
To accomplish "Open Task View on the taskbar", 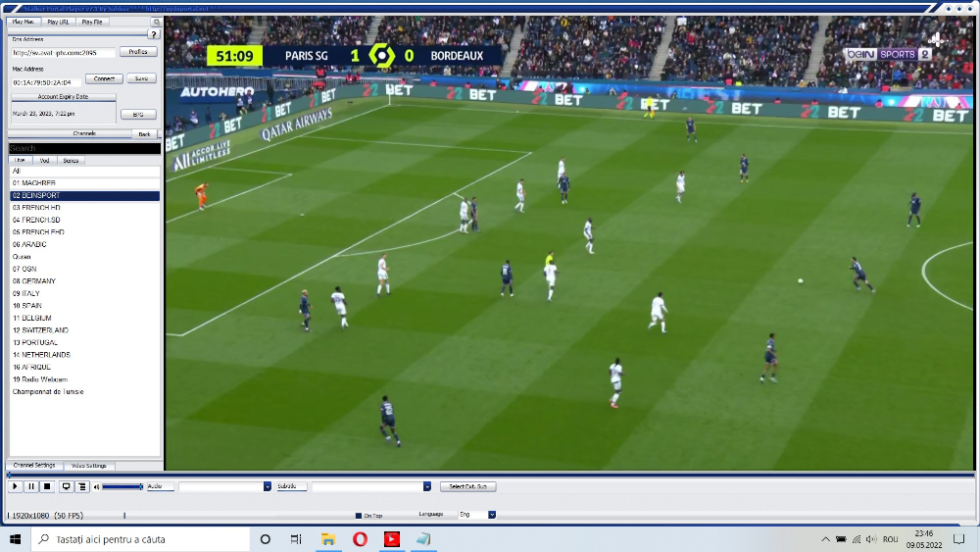I will point(296,539).
